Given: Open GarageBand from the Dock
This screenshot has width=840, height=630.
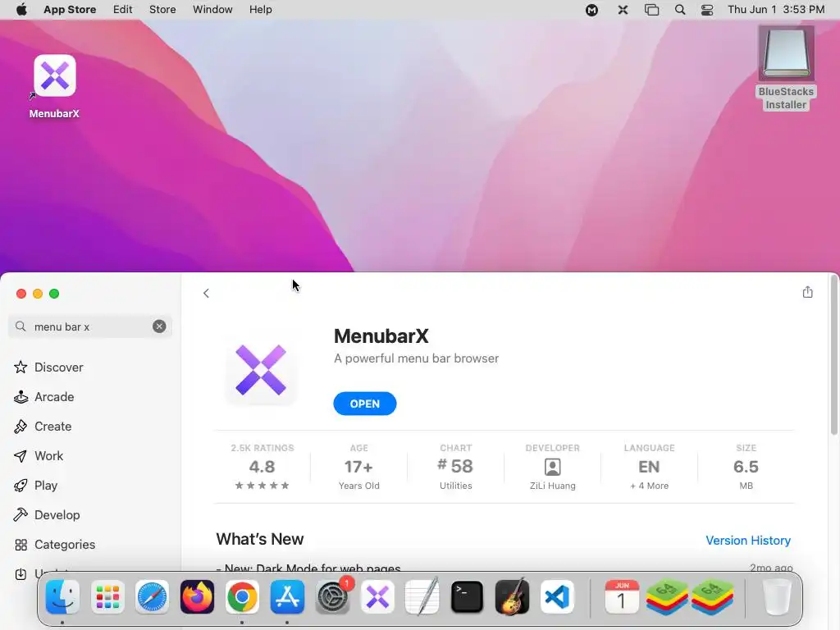Looking at the screenshot, I should pyautogui.click(x=512, y=597).
